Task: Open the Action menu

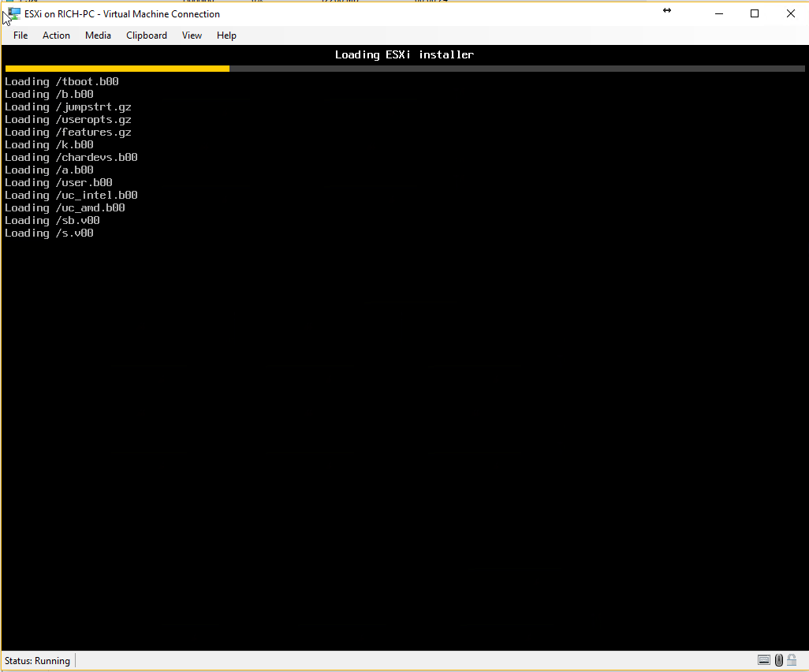Action: click(x=56, y=35)
